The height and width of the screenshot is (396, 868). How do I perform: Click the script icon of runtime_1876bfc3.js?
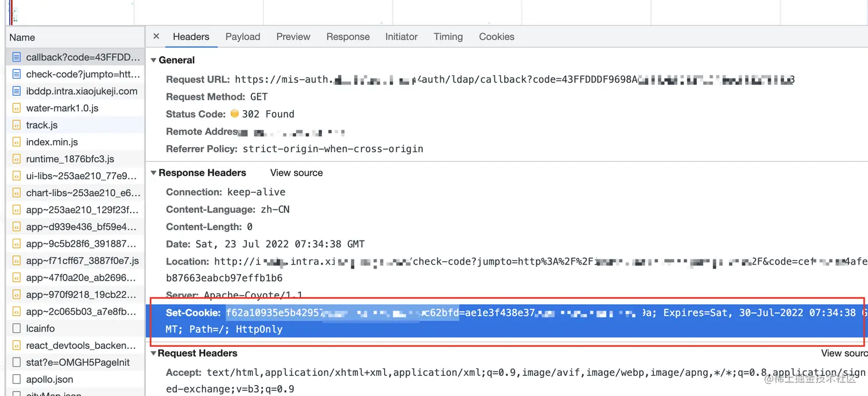(16, 159)
